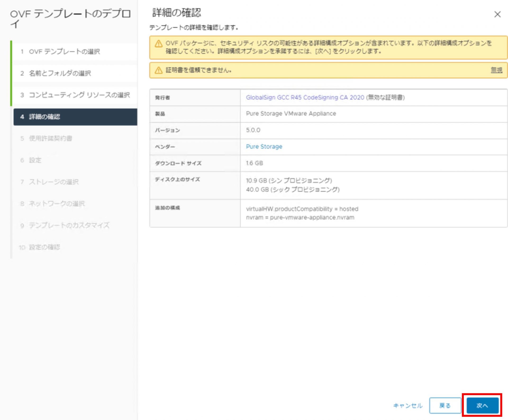508x420 pixels.
Task: Click step 5 使用許諾契約書
Action: (50, 138)
